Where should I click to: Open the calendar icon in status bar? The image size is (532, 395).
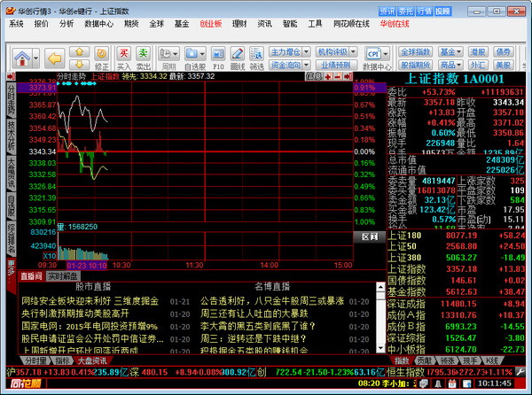451,383
